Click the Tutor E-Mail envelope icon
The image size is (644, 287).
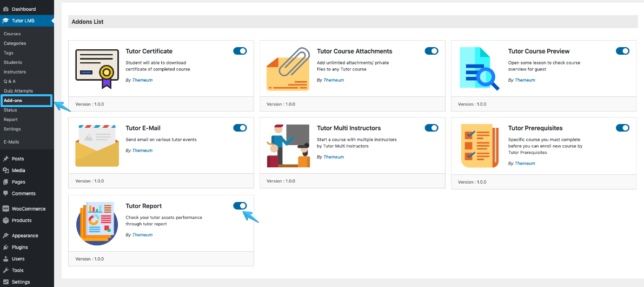97,145
